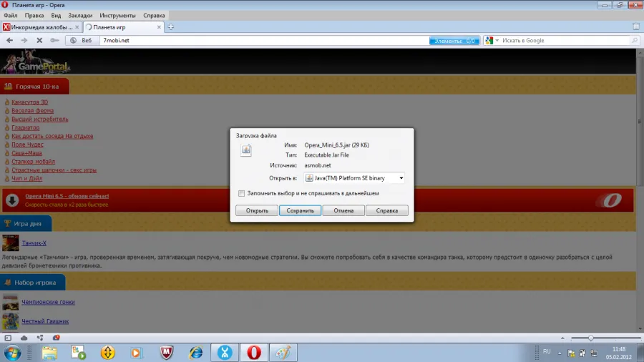Open the Камасутра 3D link

(x=29, y=102)
